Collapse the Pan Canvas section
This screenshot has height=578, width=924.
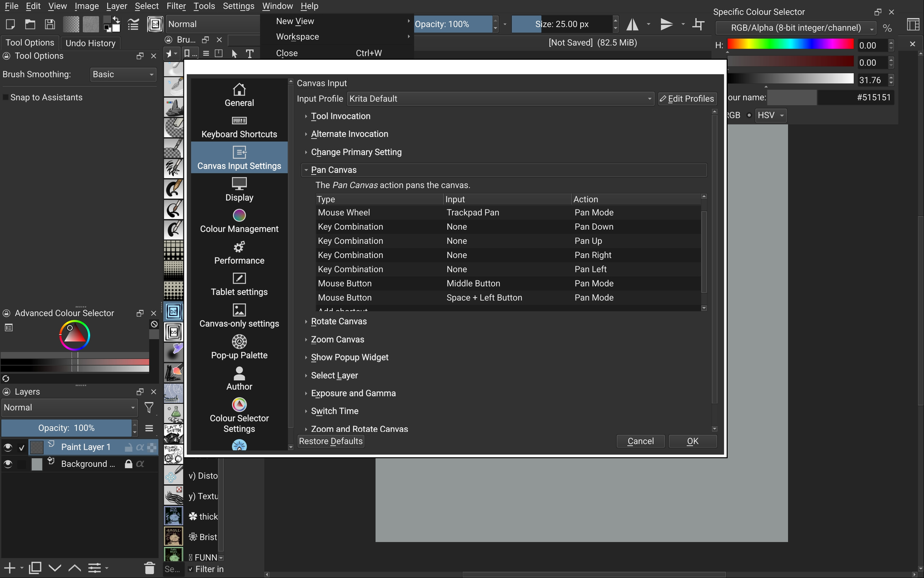(x=334, y=170)
